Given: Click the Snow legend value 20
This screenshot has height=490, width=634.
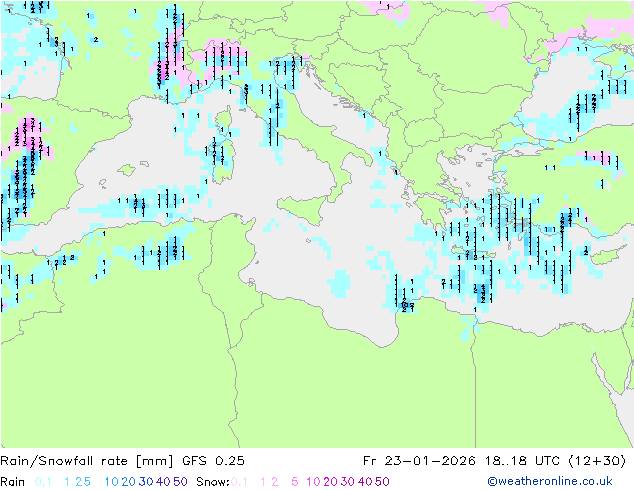Looking at the screenshot, I should click(330, 482).
